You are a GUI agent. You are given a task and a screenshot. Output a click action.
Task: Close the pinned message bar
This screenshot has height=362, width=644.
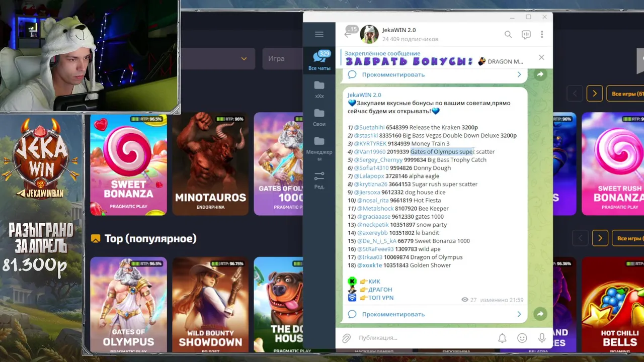tap(541, 57)
